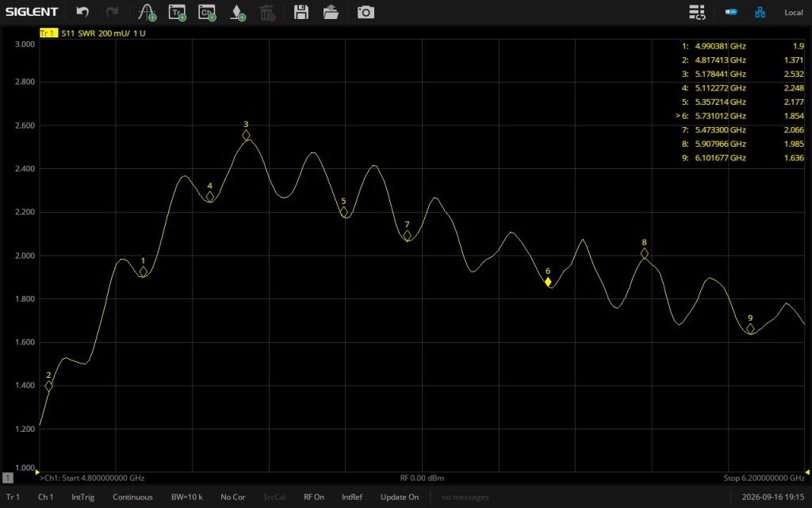Click No Cor correction status
Image resolution: width=812 pixels, height=508 pixels.
(233, 497)
